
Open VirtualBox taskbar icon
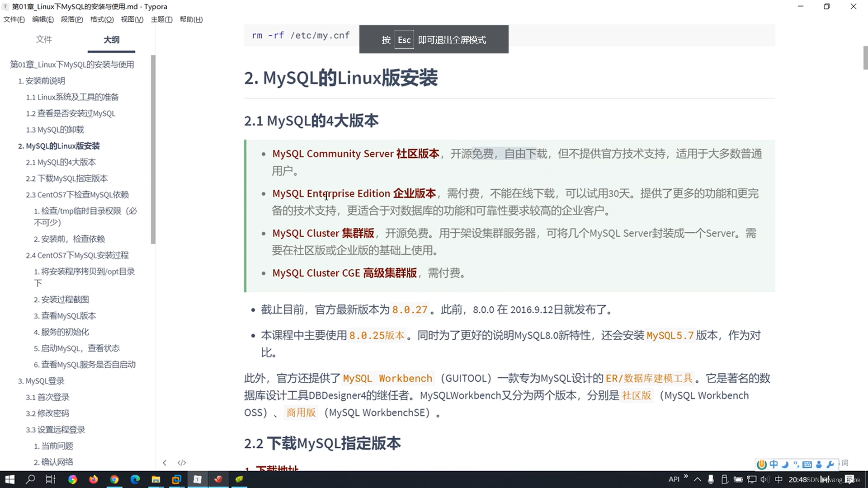(x=177, y=479)
